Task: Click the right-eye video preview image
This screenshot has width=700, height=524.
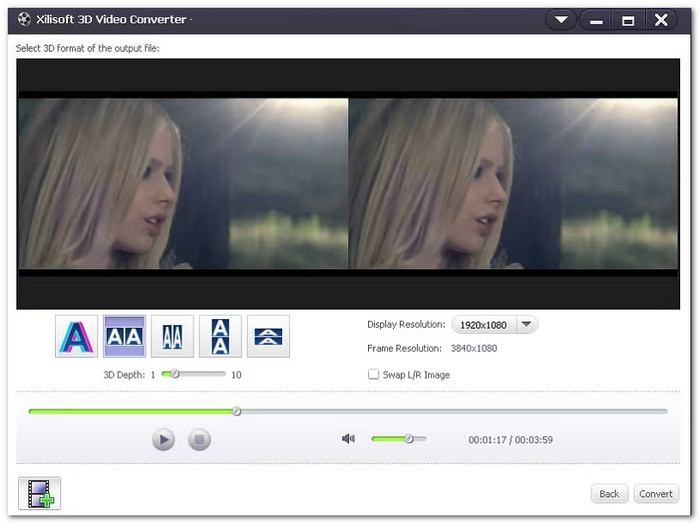Action: click(513, 183)
